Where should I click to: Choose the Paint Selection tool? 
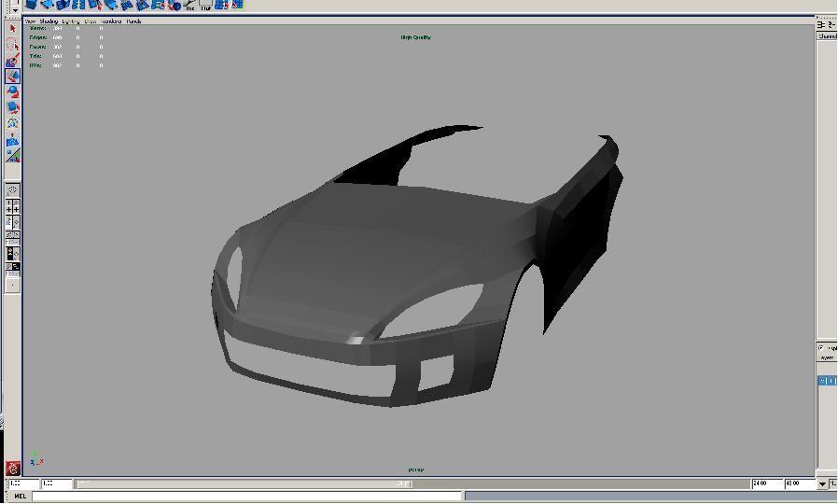pyautogui.click(x=12, y=61)
